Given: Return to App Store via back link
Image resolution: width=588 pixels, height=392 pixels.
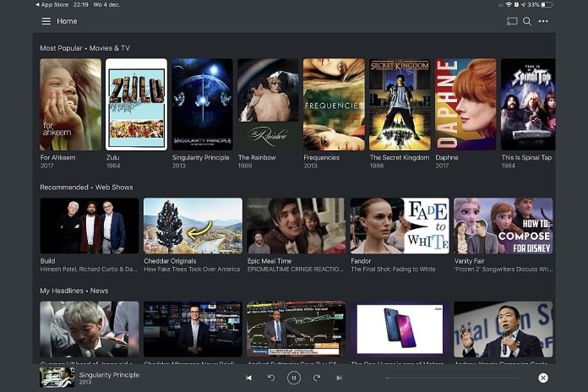Looking at the screenshot, I should pos(52,5).
